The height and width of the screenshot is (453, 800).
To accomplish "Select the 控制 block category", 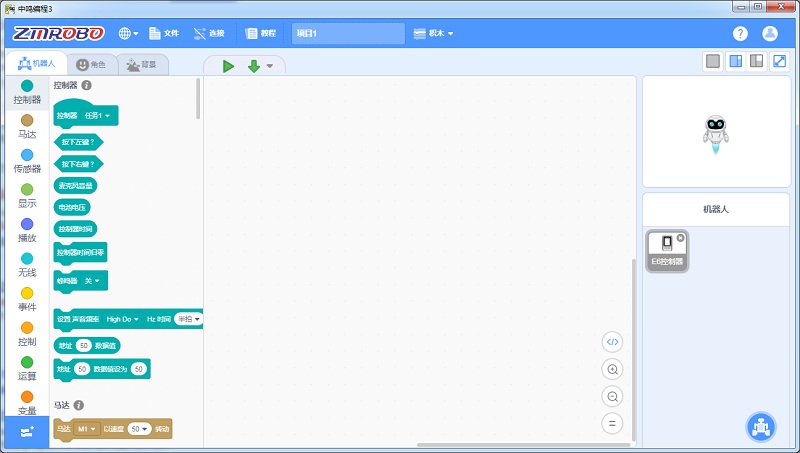I will click(27, 334).
